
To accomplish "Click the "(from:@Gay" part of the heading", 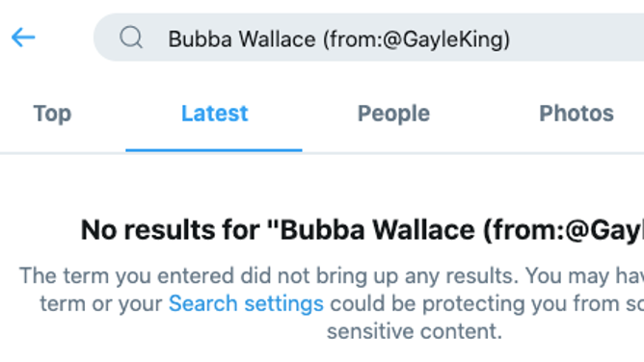I will tap(563, 230).
